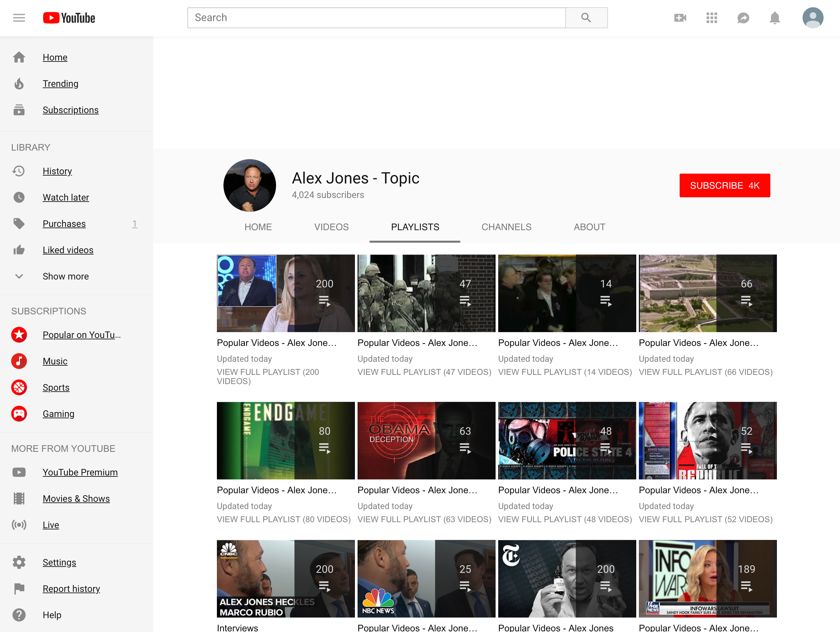This screenshot has height=632, width=840.
Task: Click the red SUBSCRIBE 4K button
Action: pos(725,185)
